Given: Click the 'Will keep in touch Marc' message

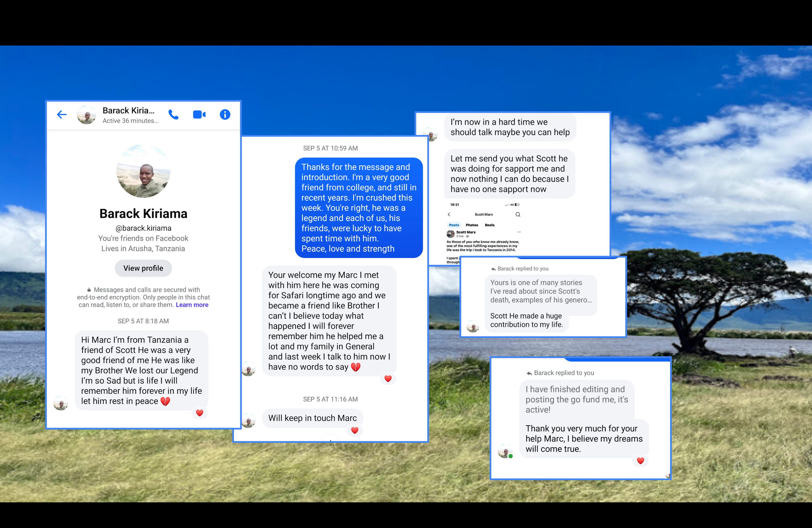Looking at the screenshot, I should [x=313, y=418].
